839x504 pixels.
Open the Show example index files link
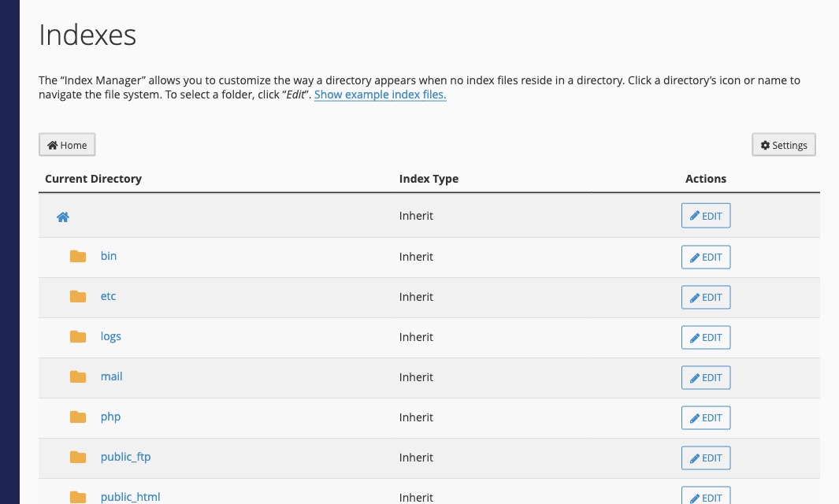tap(380, 94)
